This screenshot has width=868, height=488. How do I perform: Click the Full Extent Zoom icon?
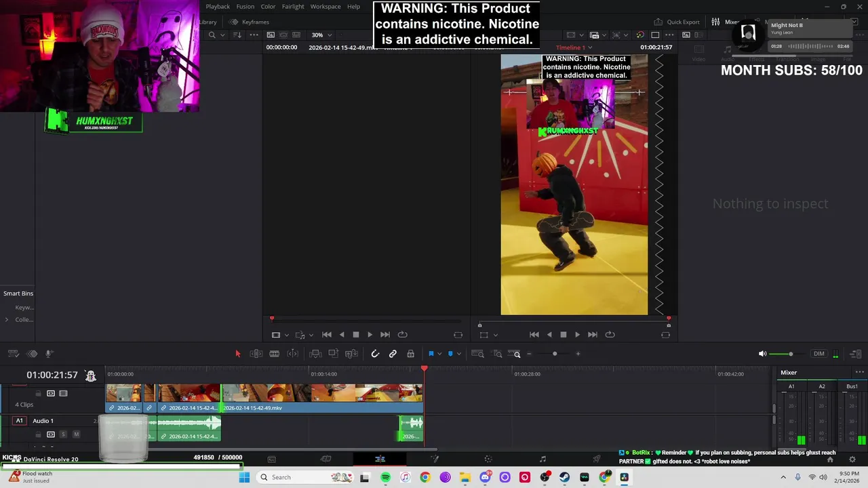(x=477, y=354)
